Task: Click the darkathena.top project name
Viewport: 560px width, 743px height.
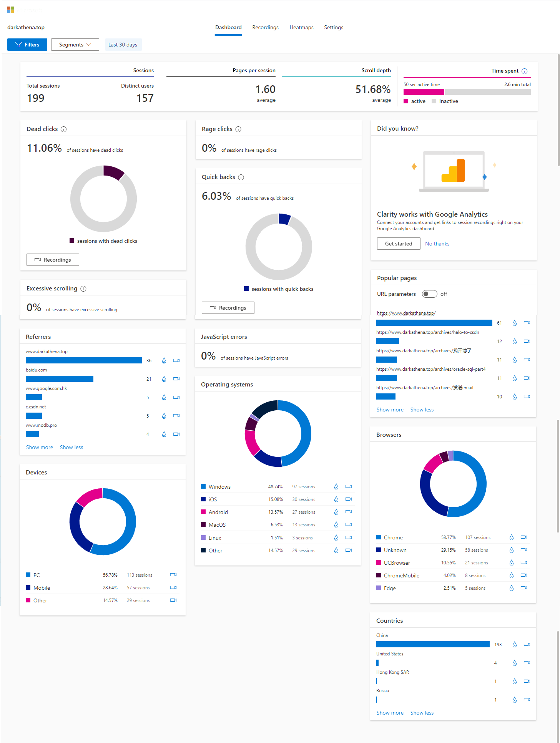Action: point(26,27)
